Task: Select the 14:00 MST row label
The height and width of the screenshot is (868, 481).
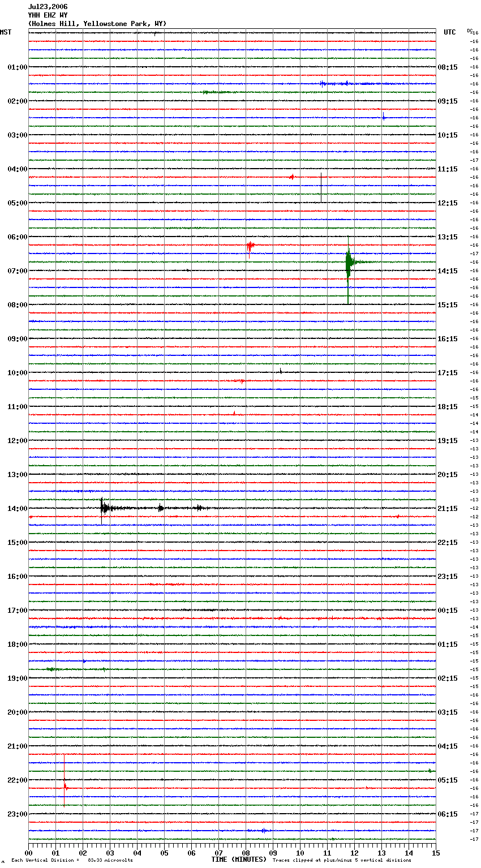Action: click(18, 509)
